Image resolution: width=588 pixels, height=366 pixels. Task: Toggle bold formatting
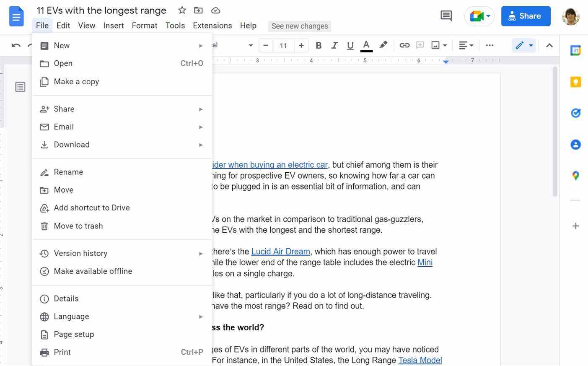click(319, 45)
